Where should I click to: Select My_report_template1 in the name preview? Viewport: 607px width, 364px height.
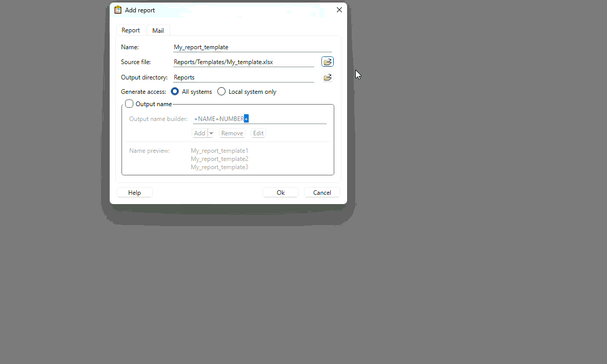click(219, 150)
